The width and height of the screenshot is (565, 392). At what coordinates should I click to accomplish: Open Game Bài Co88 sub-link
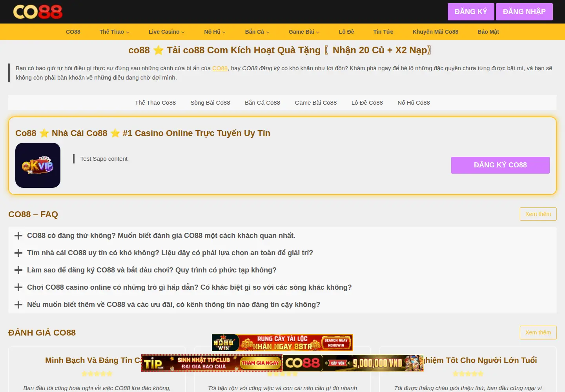(316, 103)
